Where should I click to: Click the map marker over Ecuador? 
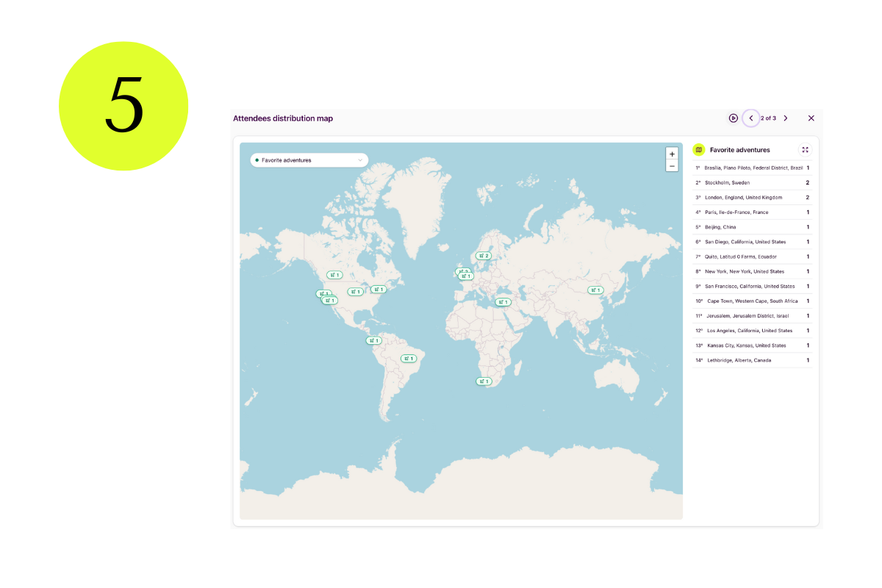coord(374,341)
